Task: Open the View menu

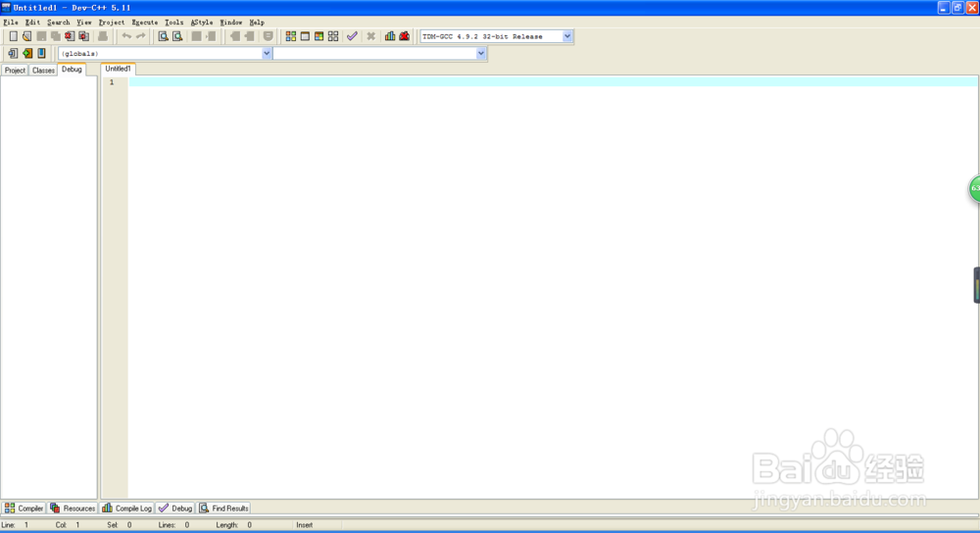Action: pyautogui.click(x=83, y=22)
